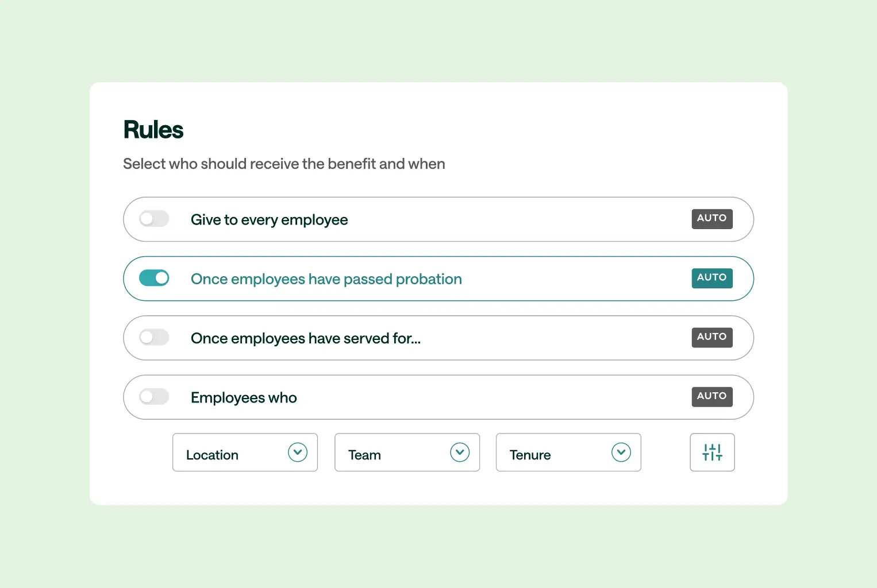Click the AUTO badge on the probation rule

(712, 278)
